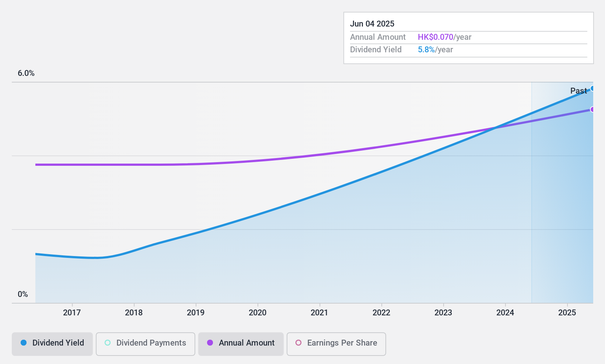Click the 6.0% axis label above the chart
The image size is (605, 364).
point(26,73)
